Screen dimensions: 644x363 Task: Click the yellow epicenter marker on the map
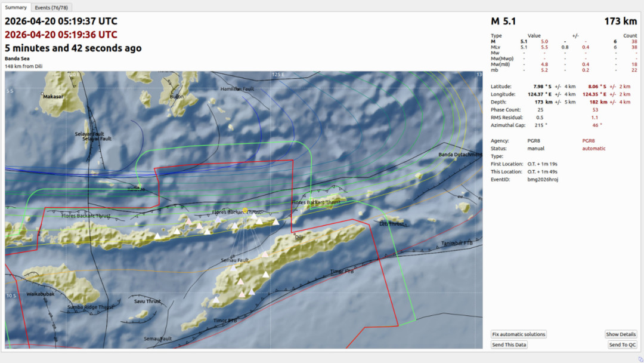tap(245, 210)
